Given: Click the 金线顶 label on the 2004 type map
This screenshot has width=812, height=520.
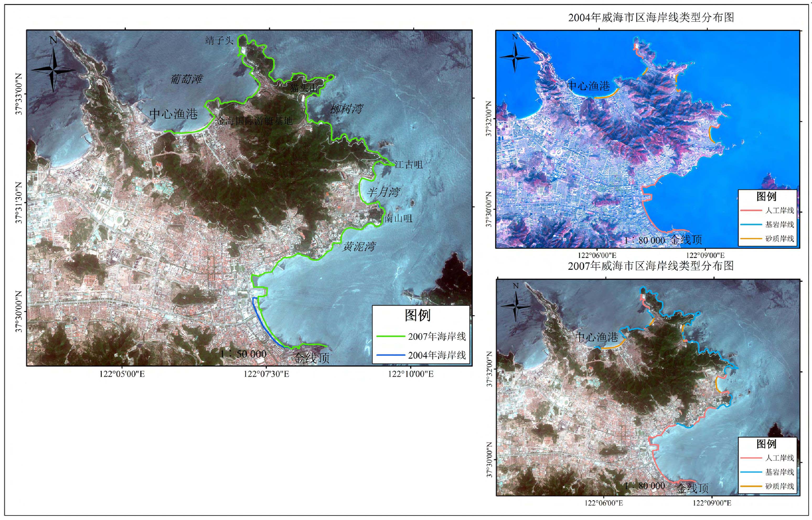Looking at the screenshot, I should click(686, 240).
